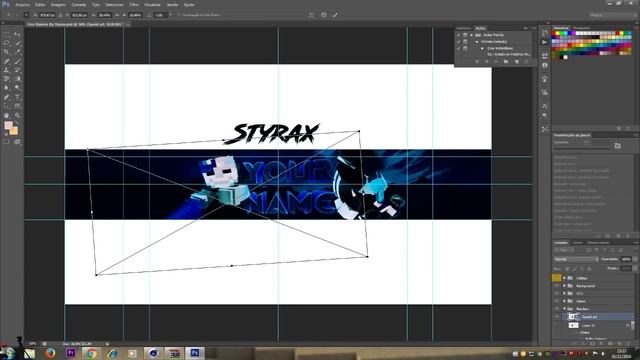Select the Hand tool
The image size is (640, 360).
tap(7, 116)
